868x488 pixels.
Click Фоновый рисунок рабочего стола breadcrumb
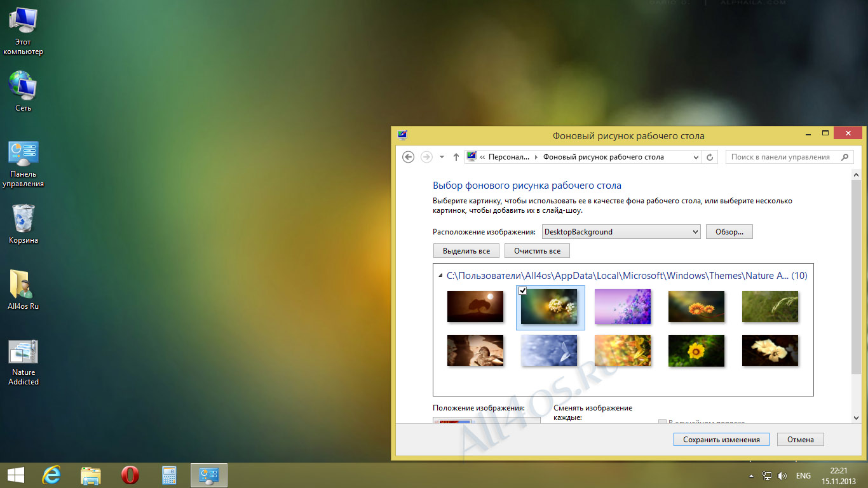[604, 157]
